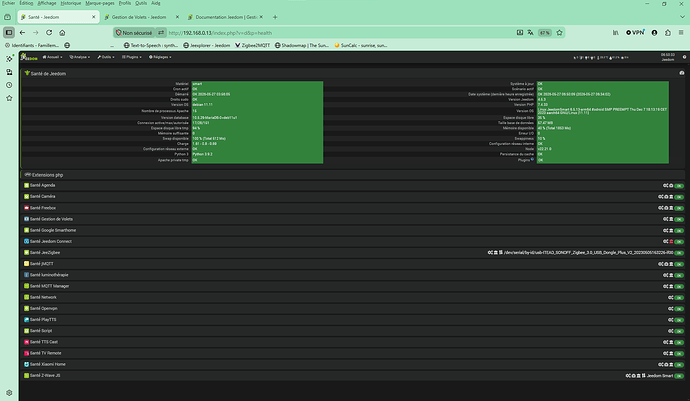Expand the Santé Script row

click(352, 331)
